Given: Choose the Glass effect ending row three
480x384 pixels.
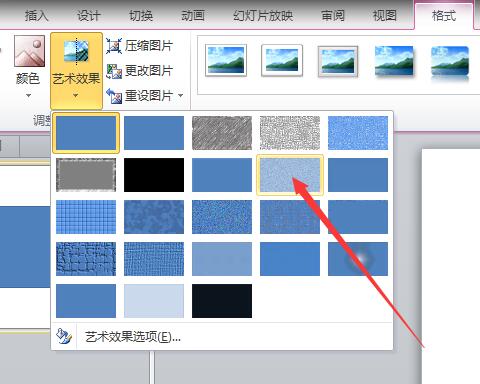Looking at the screenshot, I should 358,217.
